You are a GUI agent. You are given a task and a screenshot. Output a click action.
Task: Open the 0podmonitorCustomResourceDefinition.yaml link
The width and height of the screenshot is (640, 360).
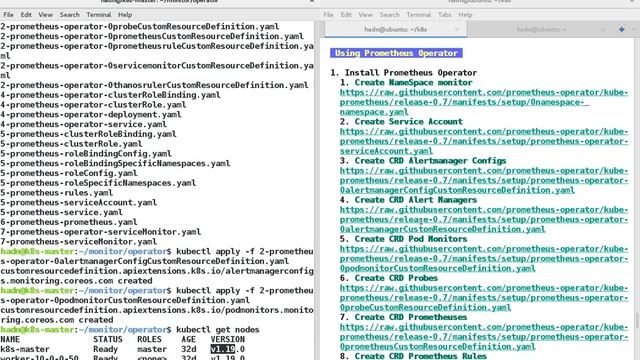click(x=484, y=259)
